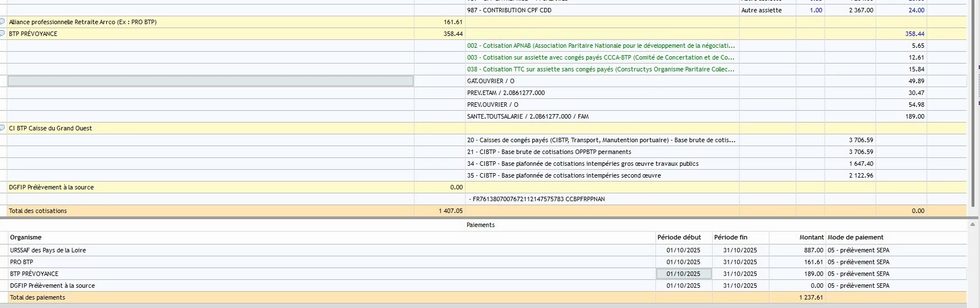Click the 002 - Cotisation APNAB line
The image size is (980, 308).
click(x=600, y=46)
